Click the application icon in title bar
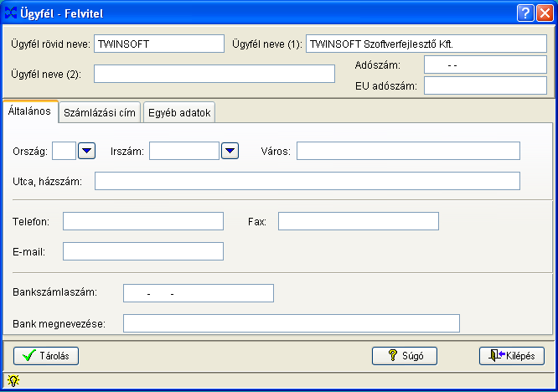Image resolution: width=558 pixels, height=392 pixels. click(11, 13)
